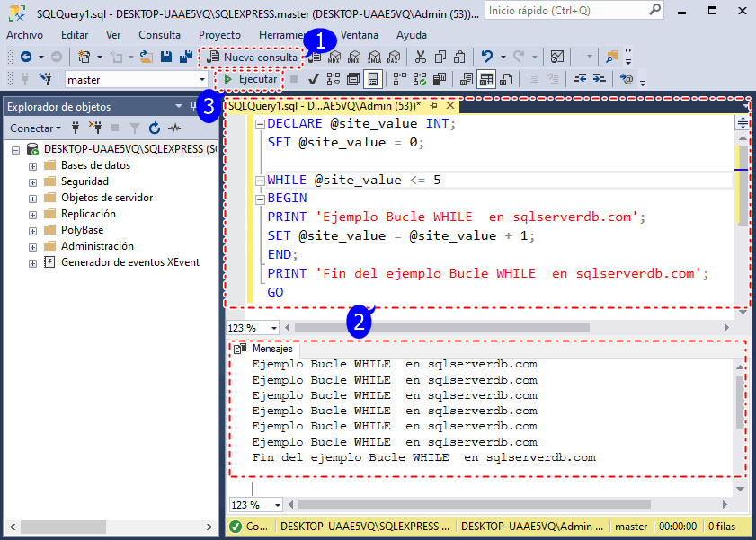
Task: Open the Query Options icon
Action: click(353, 79)
